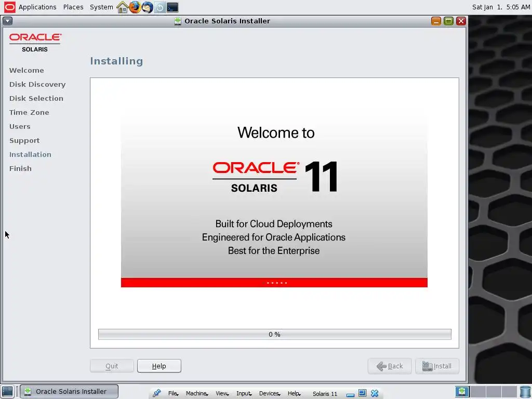
Task: Click the installer icon in the title bar
Action: pyautogui.click(x=178, y=21)
